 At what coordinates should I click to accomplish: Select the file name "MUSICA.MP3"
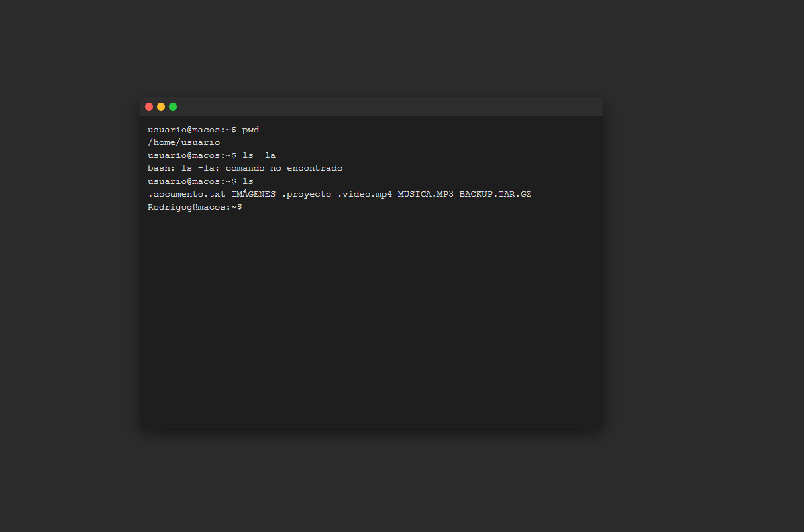click(x=426, y=194)
